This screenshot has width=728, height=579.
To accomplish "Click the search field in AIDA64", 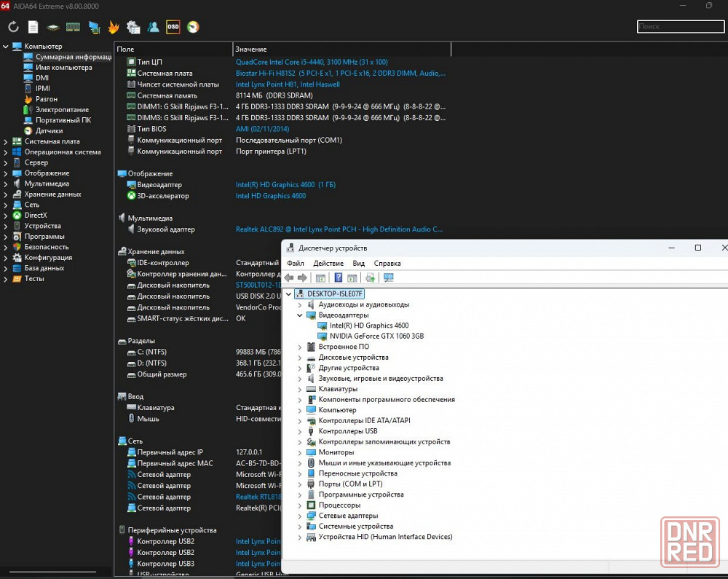I will [x=680, y=26].
